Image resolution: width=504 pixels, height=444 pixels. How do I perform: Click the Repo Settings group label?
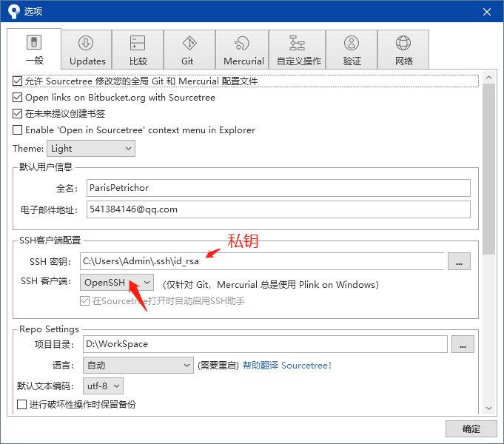[x=49, y=329]
